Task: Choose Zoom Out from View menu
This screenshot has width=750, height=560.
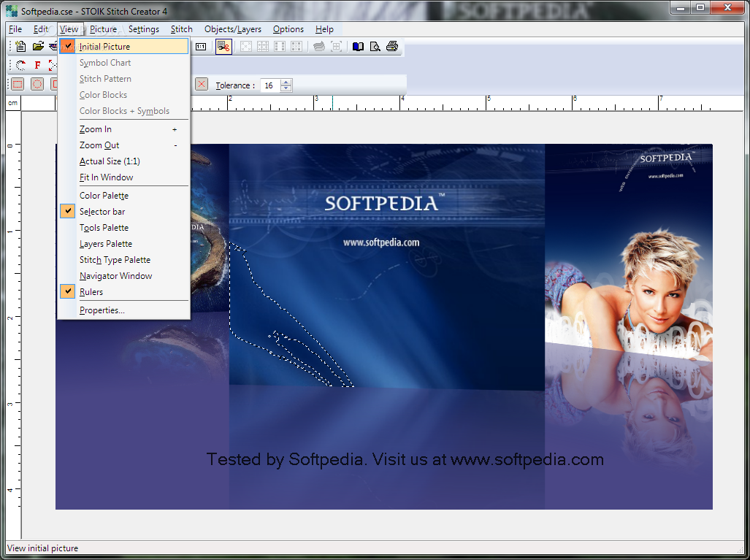Action: click(123, 145)
